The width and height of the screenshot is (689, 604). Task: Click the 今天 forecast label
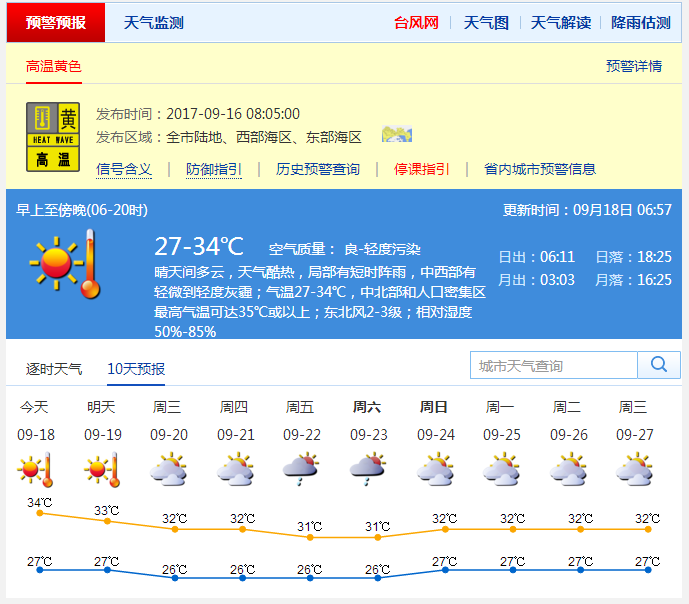pos(34,407)
